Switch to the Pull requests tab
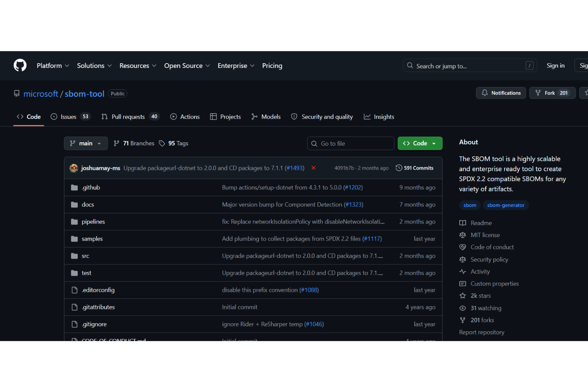The width and height of the screenshot is (588, 392). point(130,117)
